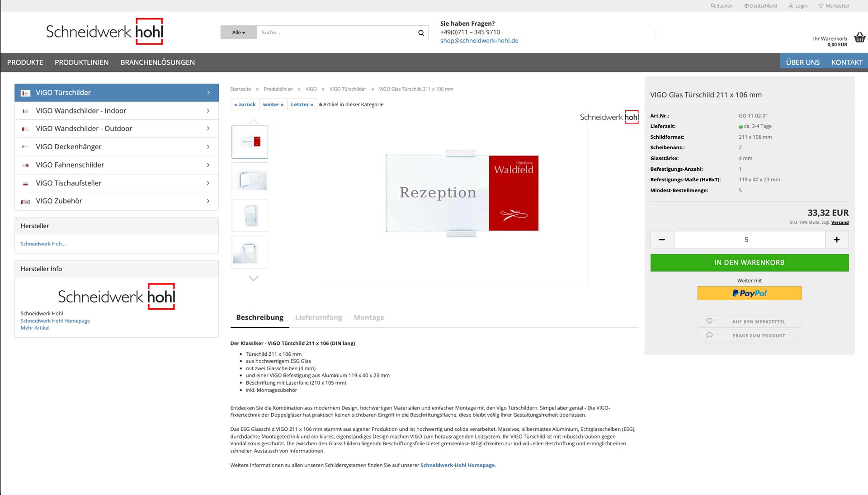Click the globe icon beside Deutschland
The image size is (868, 495).
tap(746, 6)
